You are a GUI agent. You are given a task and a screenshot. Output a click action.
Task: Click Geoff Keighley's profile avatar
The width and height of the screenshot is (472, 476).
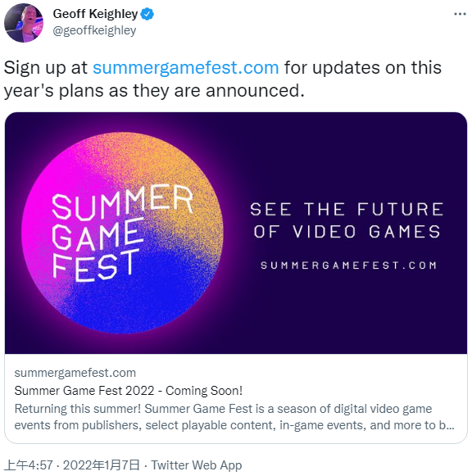(24, 23)
